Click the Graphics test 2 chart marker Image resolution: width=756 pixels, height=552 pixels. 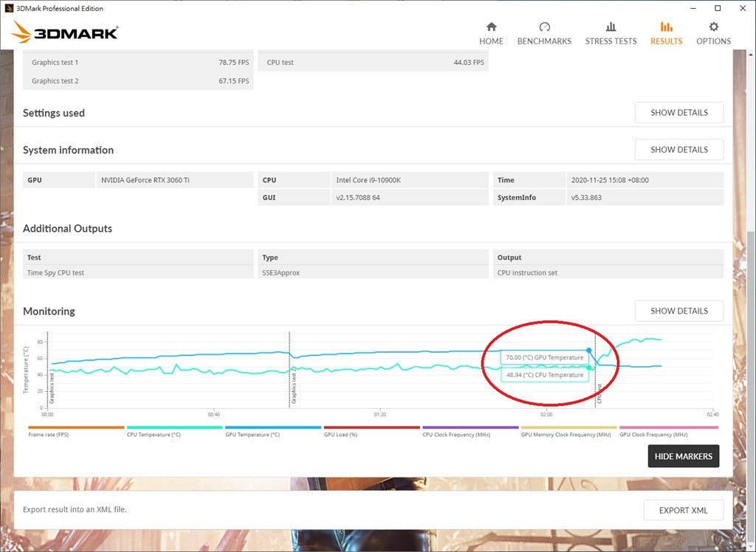pos(289,370)
